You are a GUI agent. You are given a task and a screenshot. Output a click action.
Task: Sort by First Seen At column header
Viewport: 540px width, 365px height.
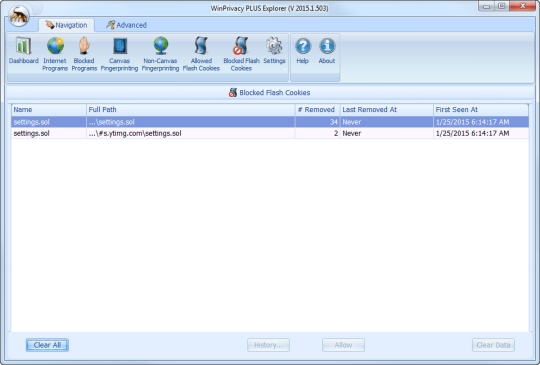[481, 110]
